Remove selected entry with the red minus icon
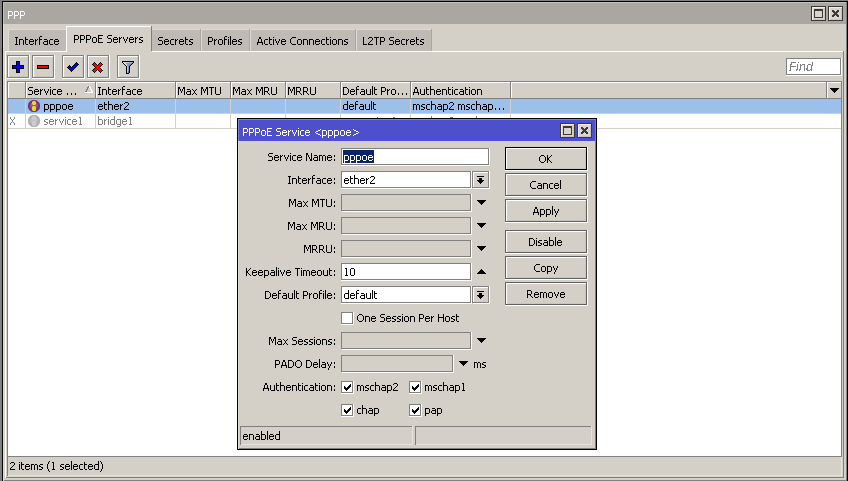 pos(43,67)
